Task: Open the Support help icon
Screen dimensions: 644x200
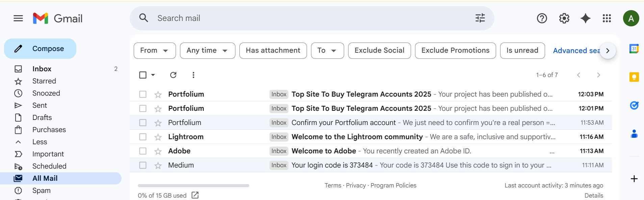Action: [542, 18]
